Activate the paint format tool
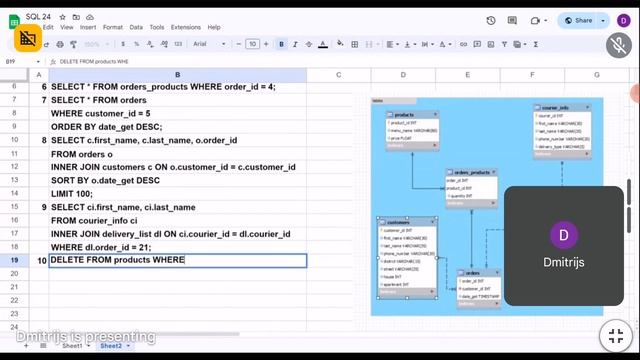 [x=73, y=44]
